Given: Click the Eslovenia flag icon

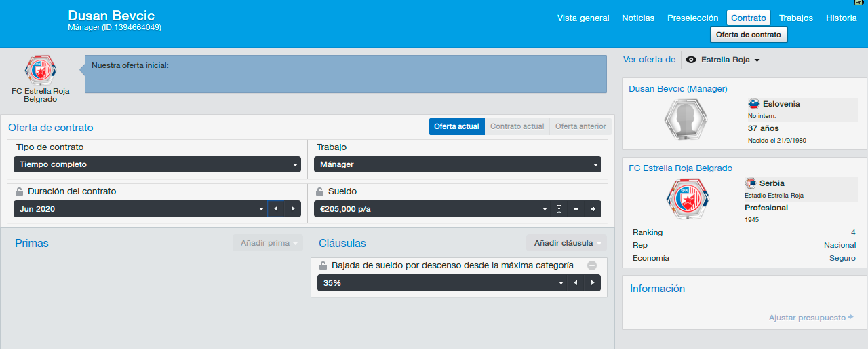Looking at the screenshot, I should tap(753, 104).
